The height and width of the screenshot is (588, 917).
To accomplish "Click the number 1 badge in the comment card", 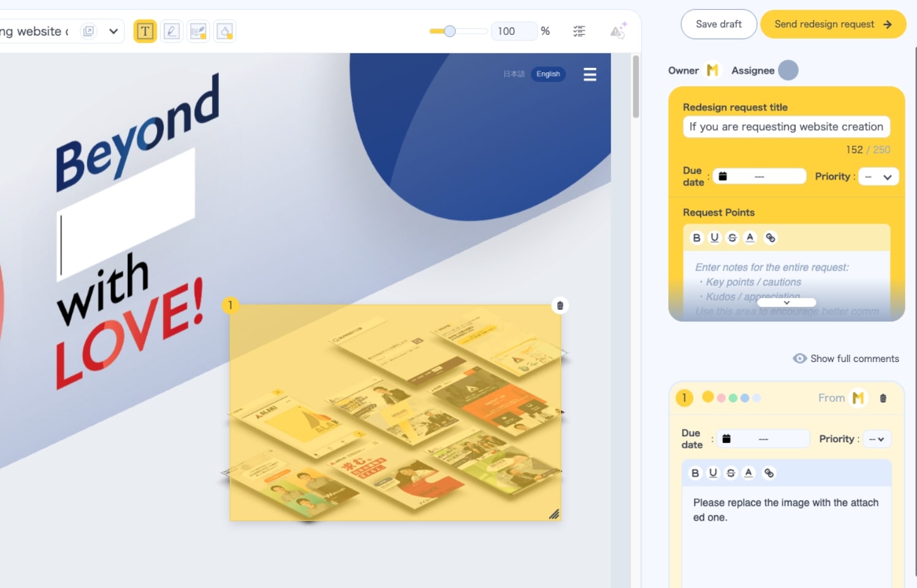I will [x=684, y=398].
